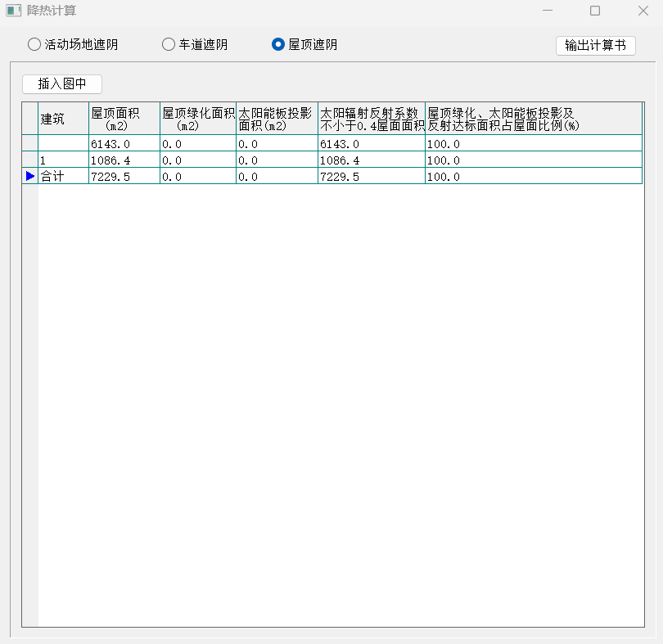Select the cell with roof area 6143.0
Viewport: 663px width, 644px height.
tap(124, 144)
